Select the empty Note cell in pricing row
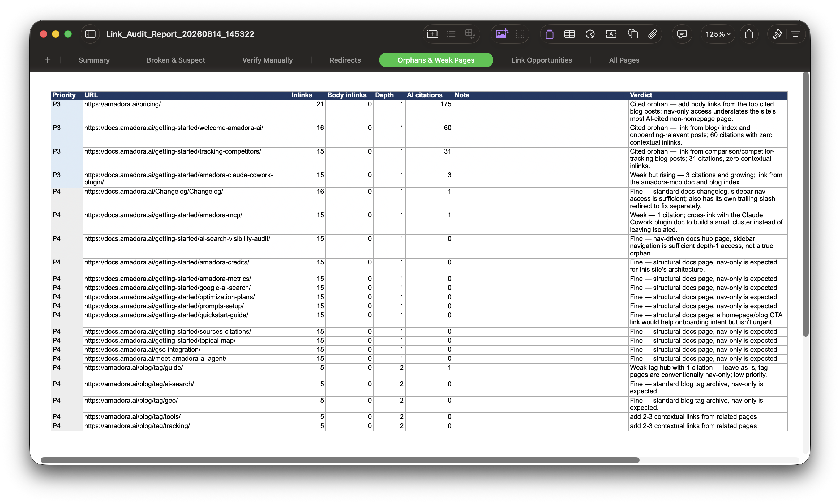840x504 pixels. point(541,112)
